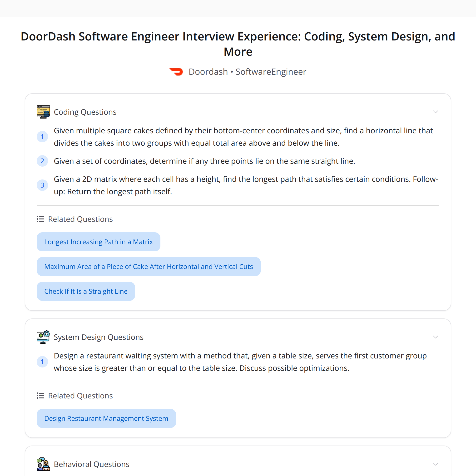Click Related Questions label under Coding Questions
476x476 pixels.
80,219
